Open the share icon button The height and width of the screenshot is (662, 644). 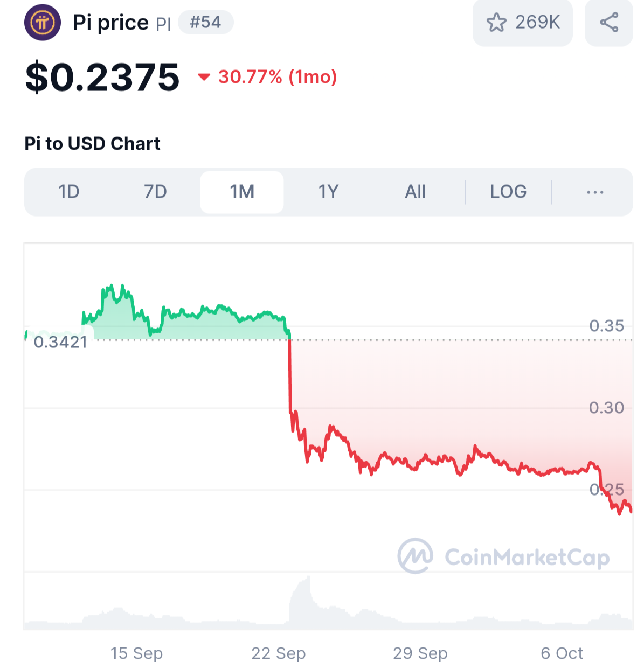click(x=609, y=23)
